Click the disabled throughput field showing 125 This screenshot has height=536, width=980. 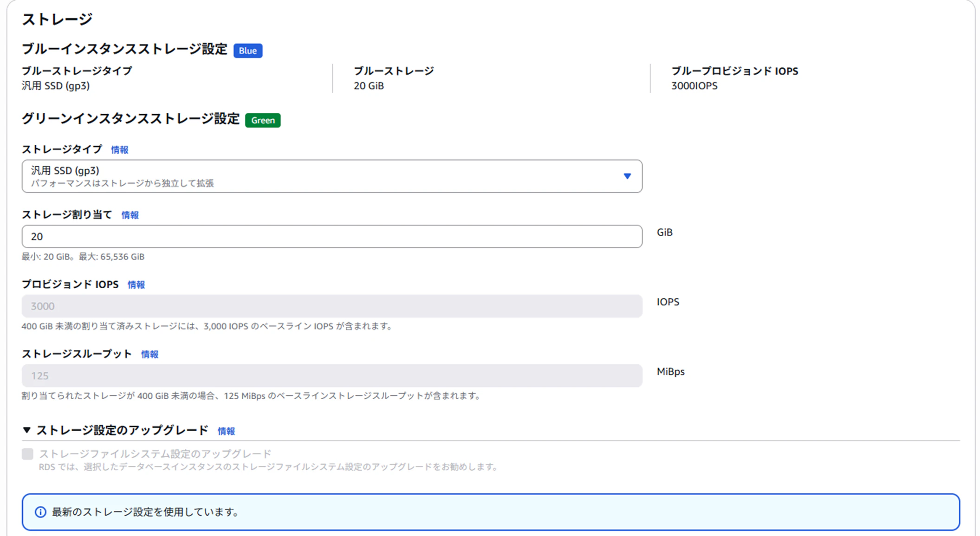click(x=332, y=376)
